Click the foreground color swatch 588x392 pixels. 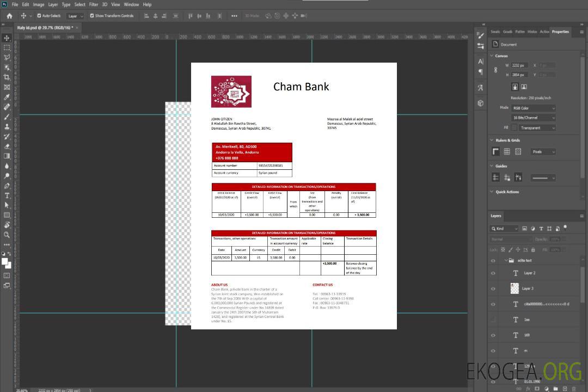(5, 261)
